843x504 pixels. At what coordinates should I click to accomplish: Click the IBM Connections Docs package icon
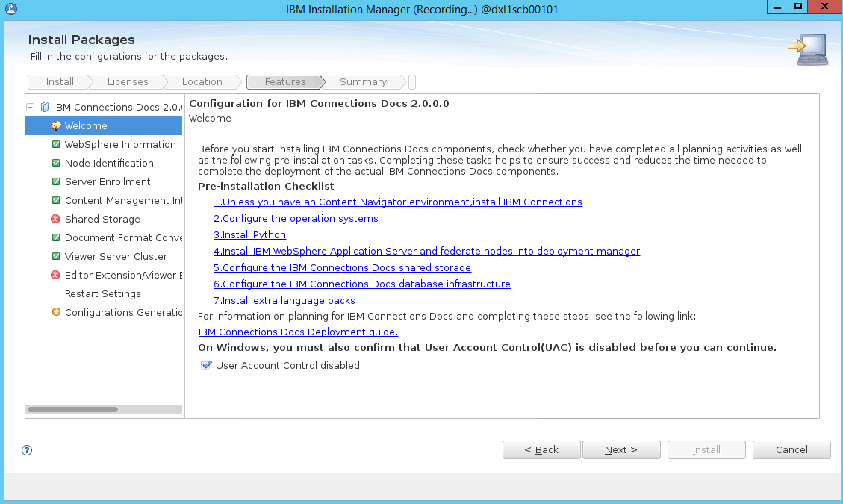coord(45,107)
